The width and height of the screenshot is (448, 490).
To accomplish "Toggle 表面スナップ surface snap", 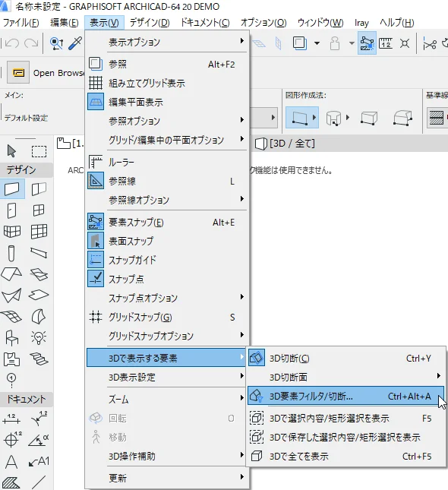I will click(x=166, y=241).
